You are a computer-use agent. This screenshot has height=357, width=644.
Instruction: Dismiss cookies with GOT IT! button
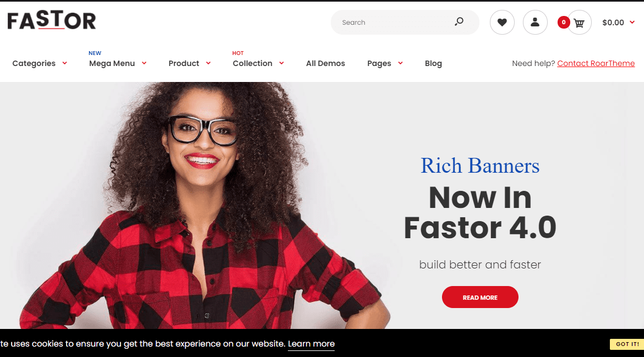point(627,344)
